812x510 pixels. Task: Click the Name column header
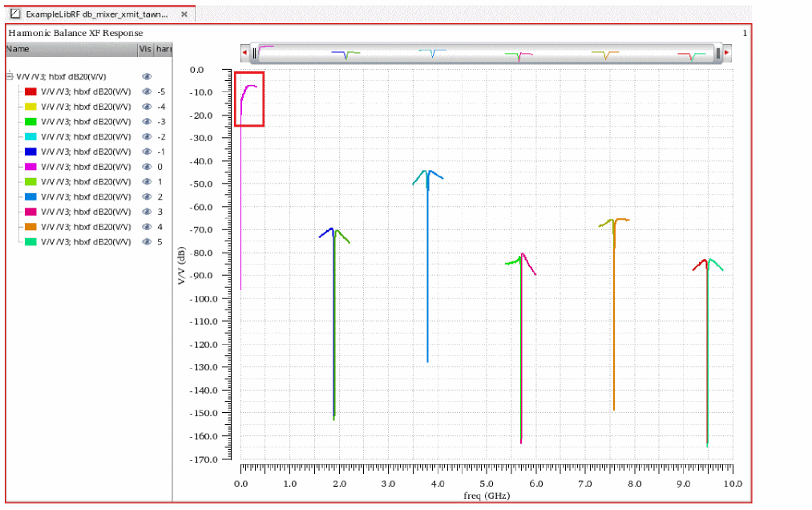71,49
